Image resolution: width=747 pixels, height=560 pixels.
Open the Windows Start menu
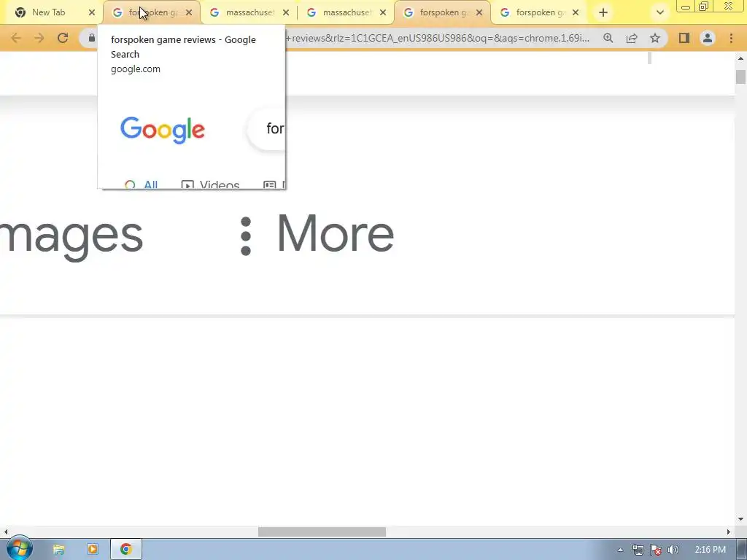pyautogui.click(x=18, y=549)
